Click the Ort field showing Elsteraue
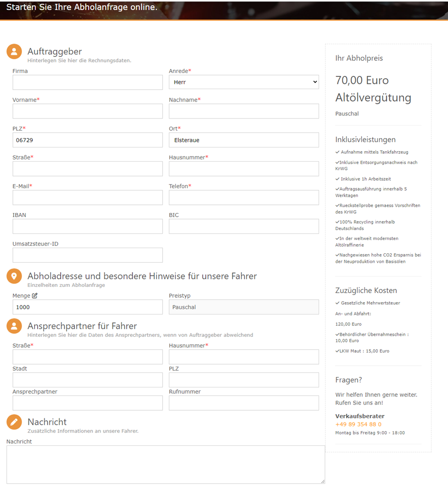Screen dimensions: 448x498 (x=244, y=140)
